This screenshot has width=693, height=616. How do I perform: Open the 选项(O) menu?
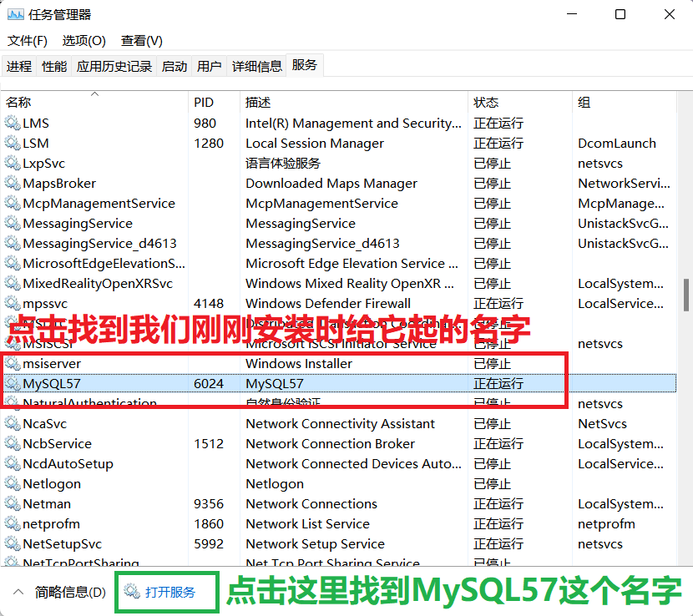84,41
